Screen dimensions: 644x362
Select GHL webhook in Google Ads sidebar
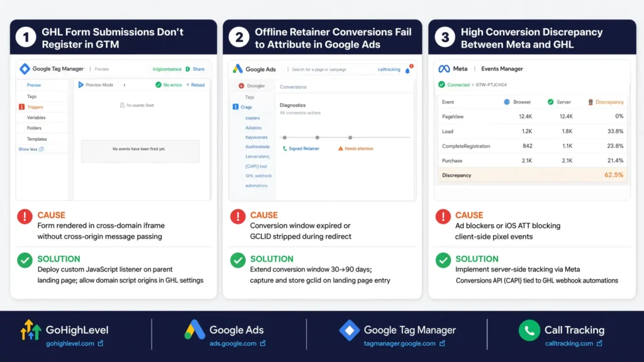[258, 176]
